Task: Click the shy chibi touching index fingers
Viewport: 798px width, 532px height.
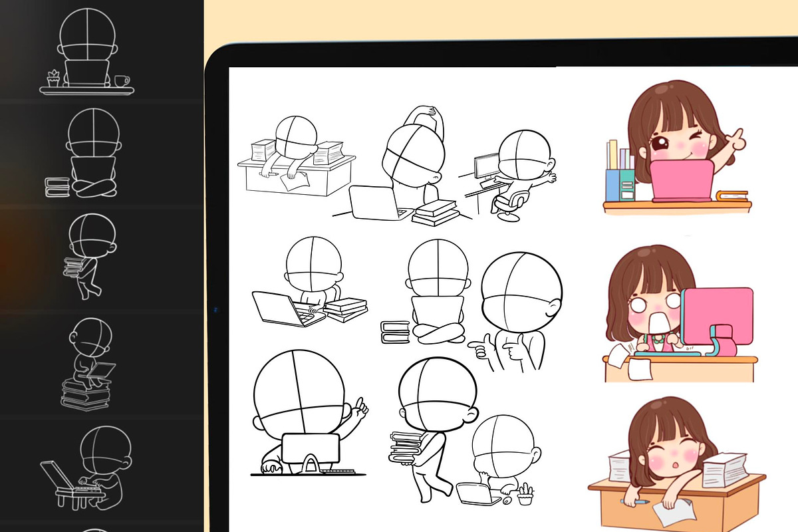Action: click(x=519, y=313)
